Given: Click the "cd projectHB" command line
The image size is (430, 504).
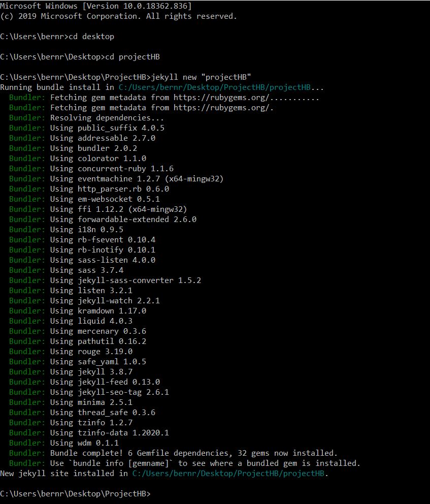Looking at the screenshot, I should (x=80, y=57).
